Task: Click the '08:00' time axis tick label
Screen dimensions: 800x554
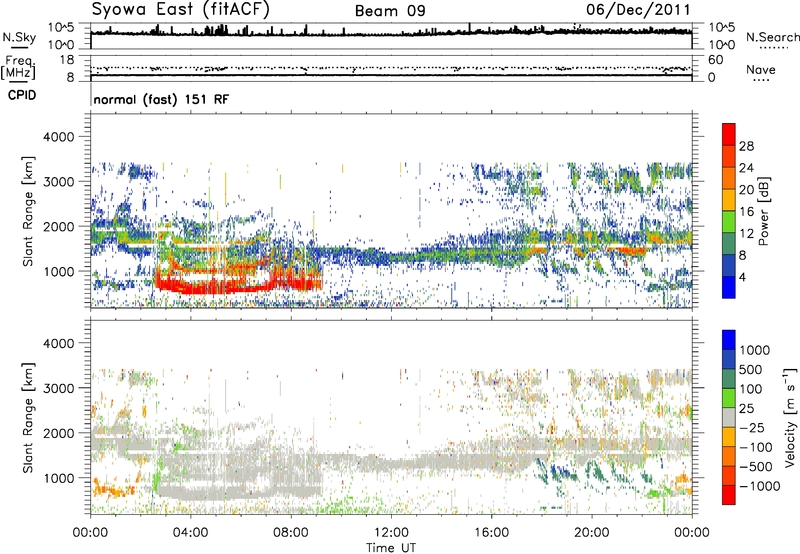Action: tap(290, 533)
